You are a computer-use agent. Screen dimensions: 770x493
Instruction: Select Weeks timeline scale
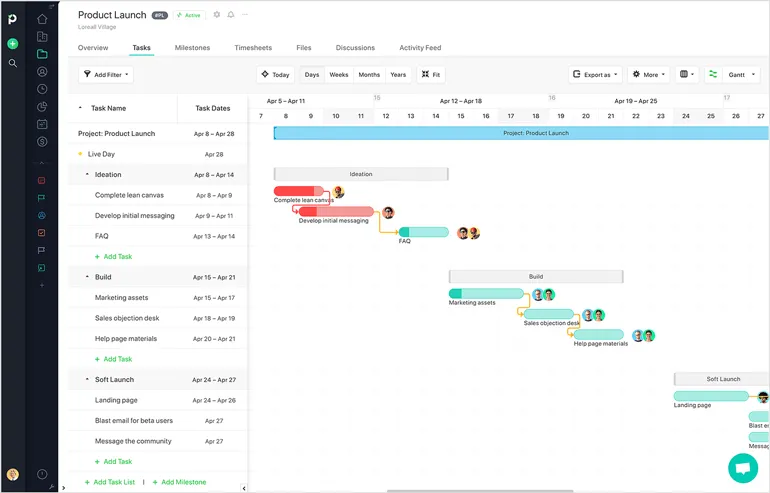339,75
